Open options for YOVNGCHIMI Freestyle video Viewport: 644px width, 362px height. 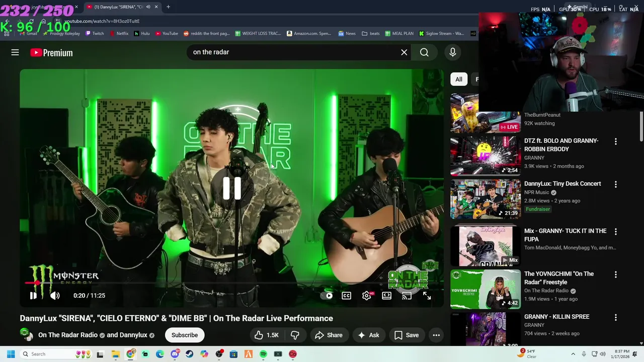615,275
